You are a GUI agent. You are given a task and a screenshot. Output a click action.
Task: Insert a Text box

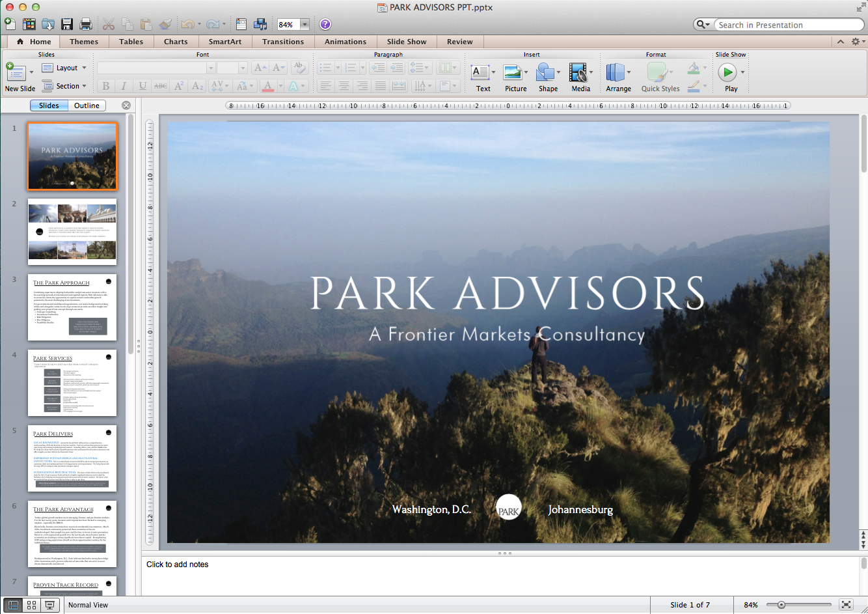tap(481, 77)
